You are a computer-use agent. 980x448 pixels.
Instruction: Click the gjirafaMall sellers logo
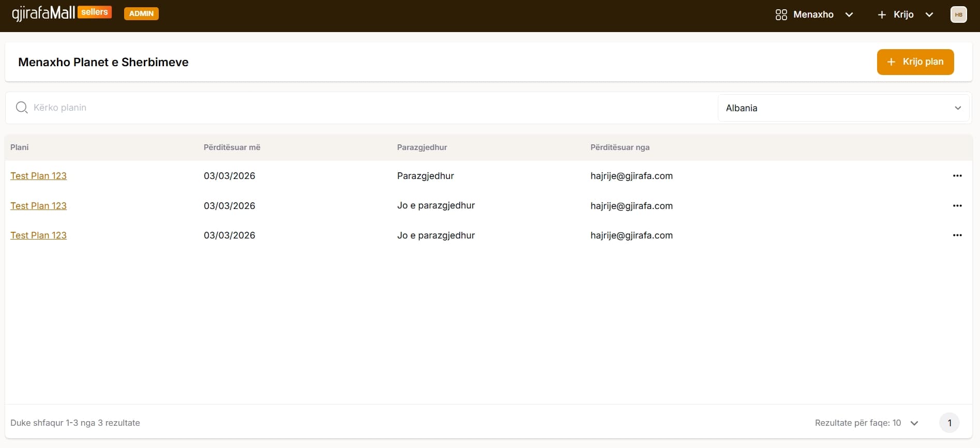(x=62, y=13)
